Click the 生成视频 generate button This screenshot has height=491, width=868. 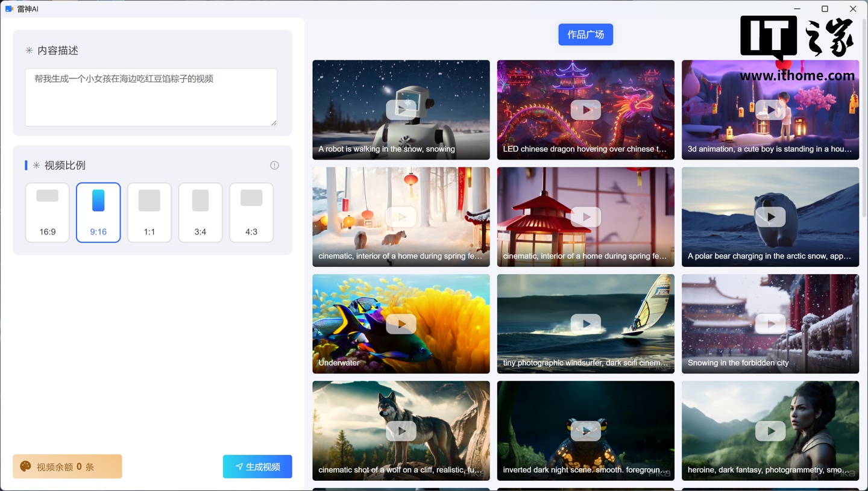click(x=257, y=466)
